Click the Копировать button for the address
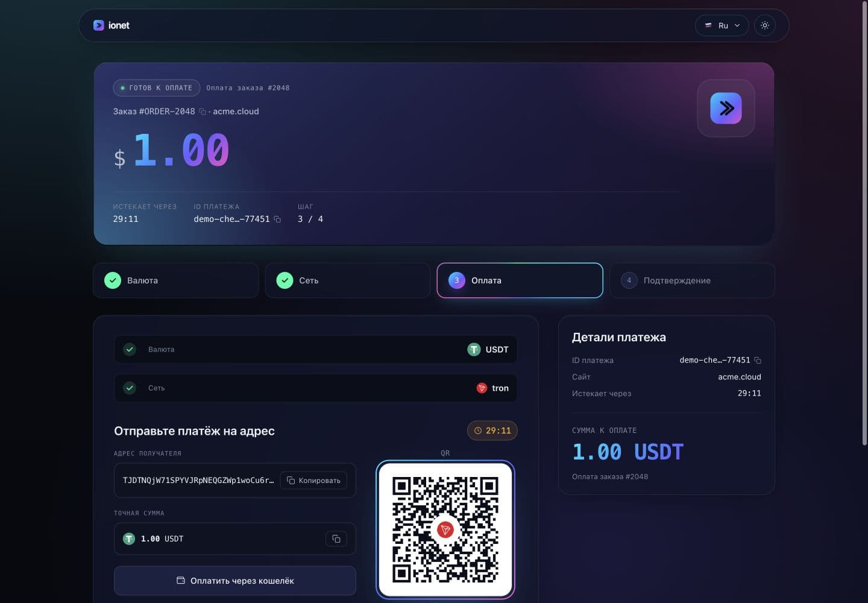 tap(313, 480)
